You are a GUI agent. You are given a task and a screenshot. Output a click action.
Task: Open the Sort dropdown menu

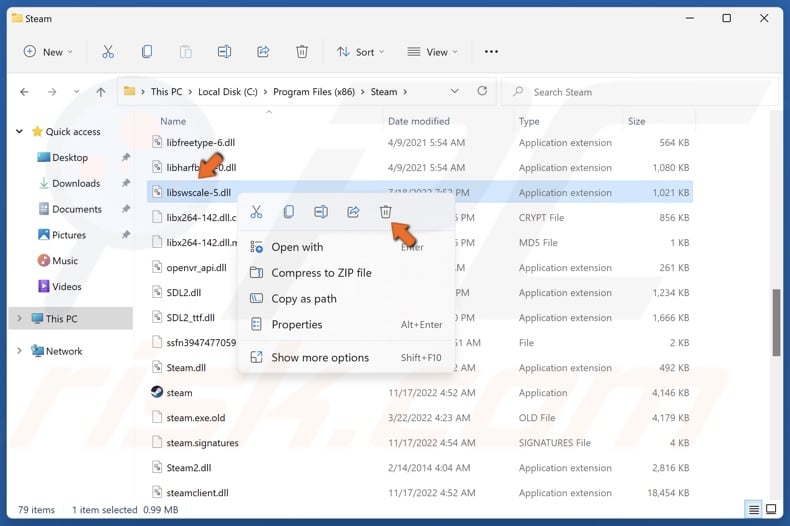tap(360, 51)
